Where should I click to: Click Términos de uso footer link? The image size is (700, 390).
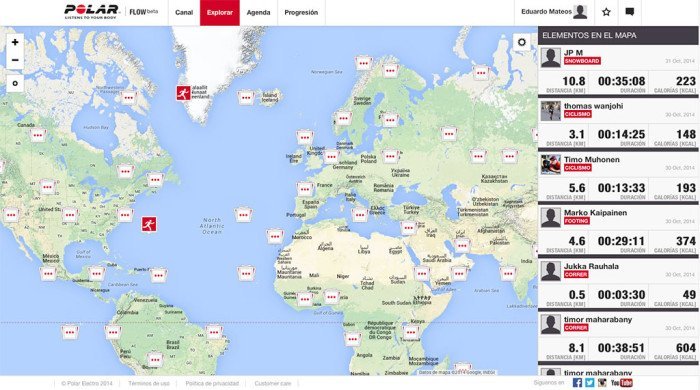[x=149, y=383]
